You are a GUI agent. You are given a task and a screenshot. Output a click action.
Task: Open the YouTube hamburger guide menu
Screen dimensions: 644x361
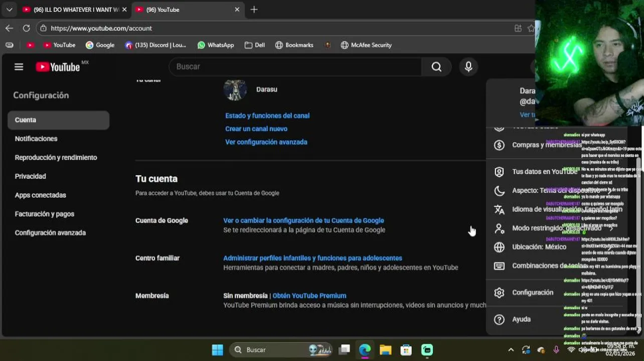click(19, 67)
